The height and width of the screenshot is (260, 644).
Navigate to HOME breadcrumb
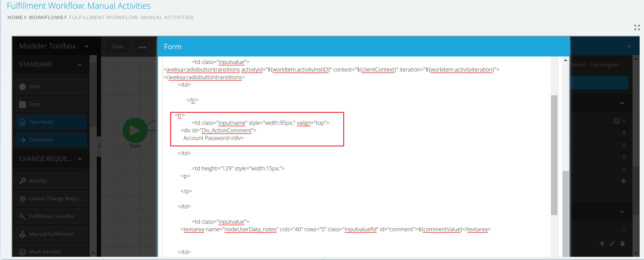click(x=15, y=18)
